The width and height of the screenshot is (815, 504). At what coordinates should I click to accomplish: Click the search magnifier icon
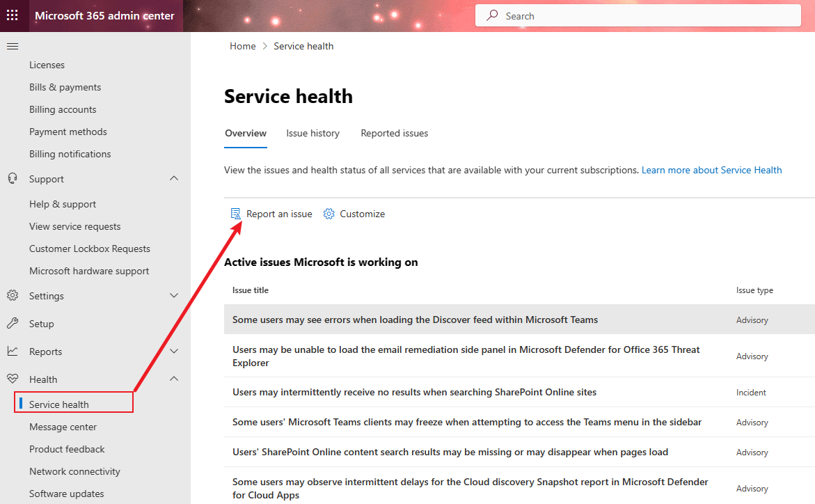[x=491, y=15]
